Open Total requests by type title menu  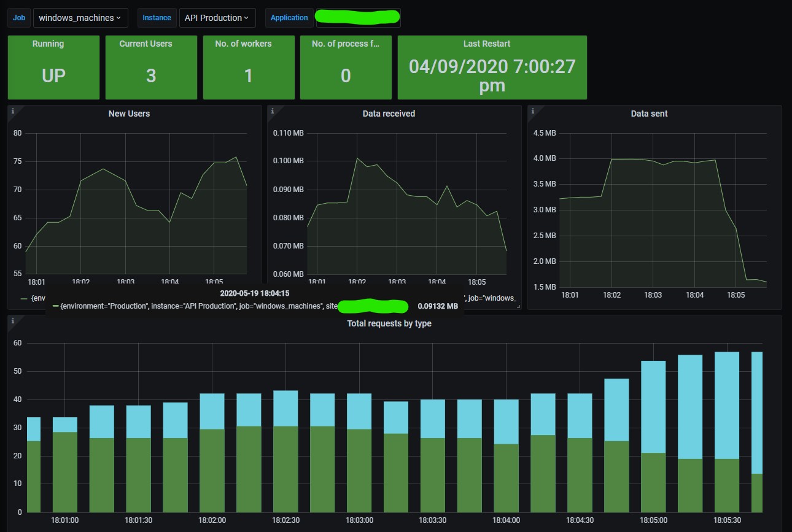pos(389,323)
